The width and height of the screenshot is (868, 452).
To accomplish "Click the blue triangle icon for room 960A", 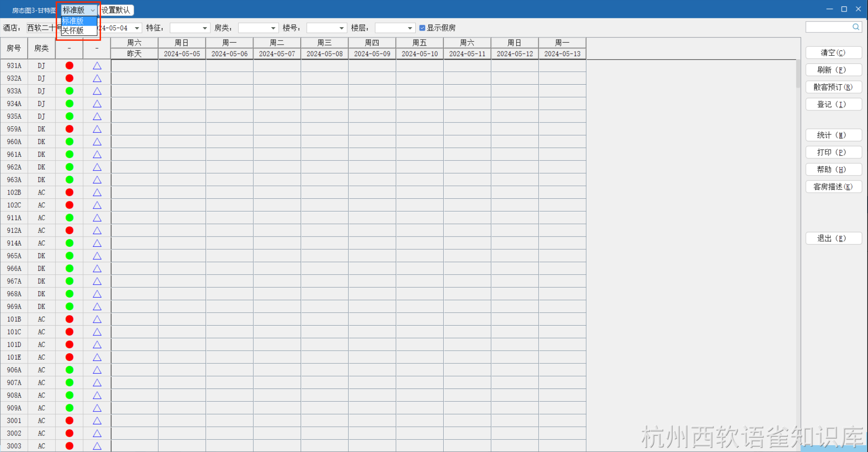I will 97,142.
